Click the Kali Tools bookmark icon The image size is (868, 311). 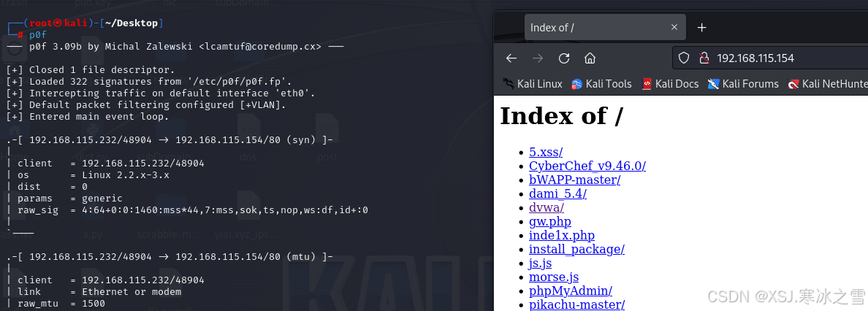click(x=576, y=85)
